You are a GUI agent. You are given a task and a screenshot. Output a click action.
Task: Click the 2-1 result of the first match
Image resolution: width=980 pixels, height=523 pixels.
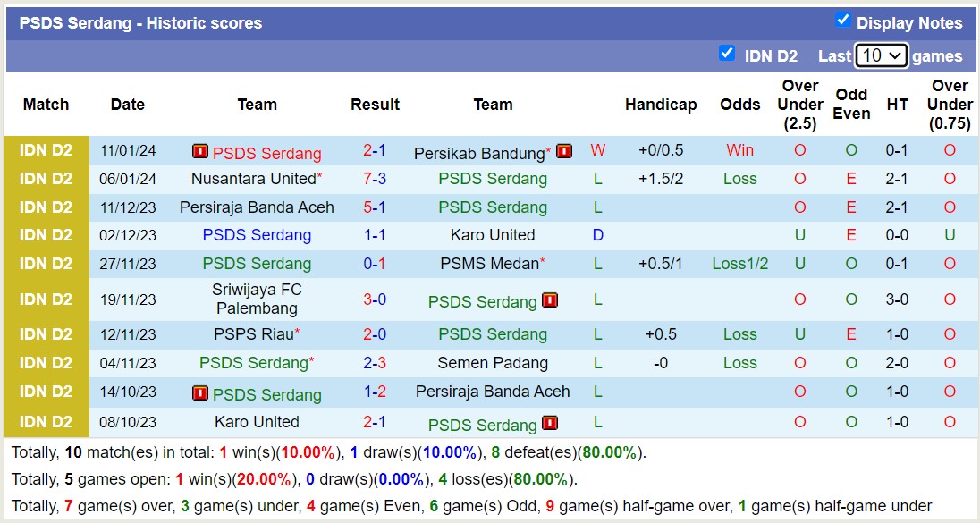375,150
